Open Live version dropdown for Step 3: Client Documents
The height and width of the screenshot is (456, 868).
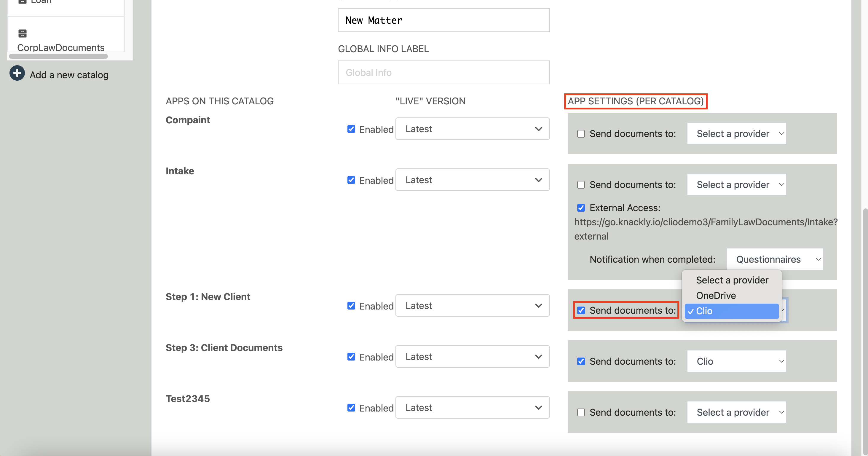coord(473,356)
